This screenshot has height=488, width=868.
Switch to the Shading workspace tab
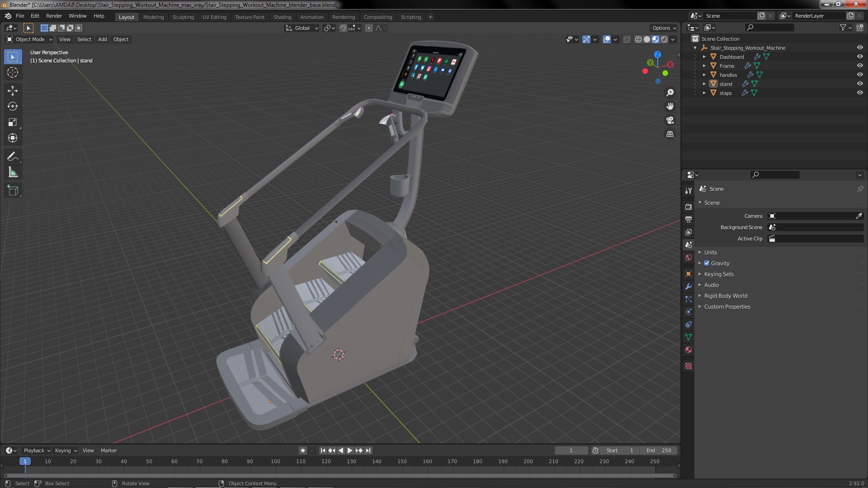tap(282, 17)
